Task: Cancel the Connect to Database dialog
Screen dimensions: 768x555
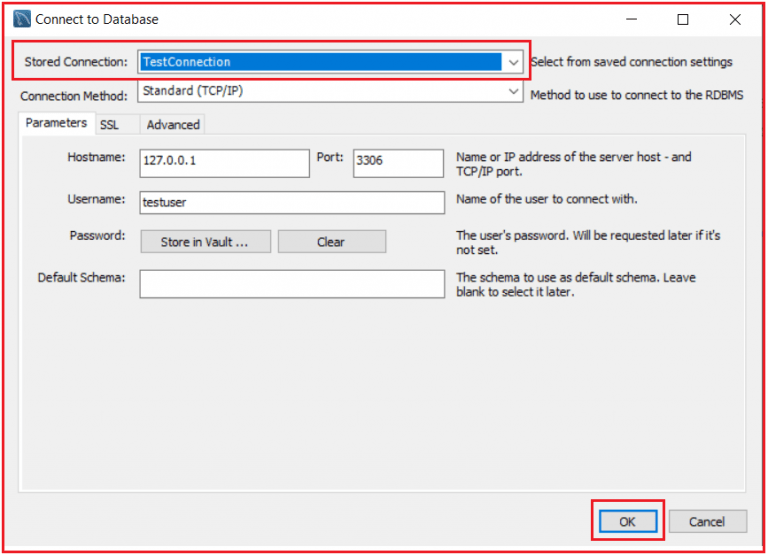Action: [x=707, y=522]
